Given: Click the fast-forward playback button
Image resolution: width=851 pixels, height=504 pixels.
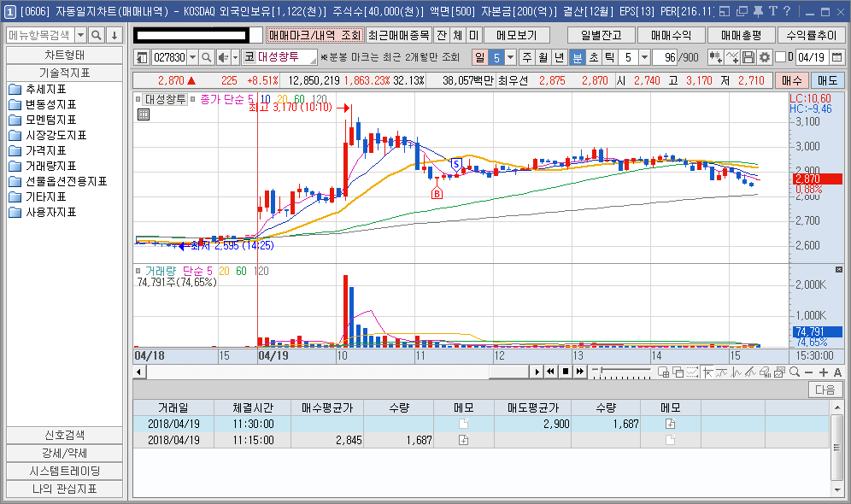Looking at the screenshot, I should pos(579,372).
